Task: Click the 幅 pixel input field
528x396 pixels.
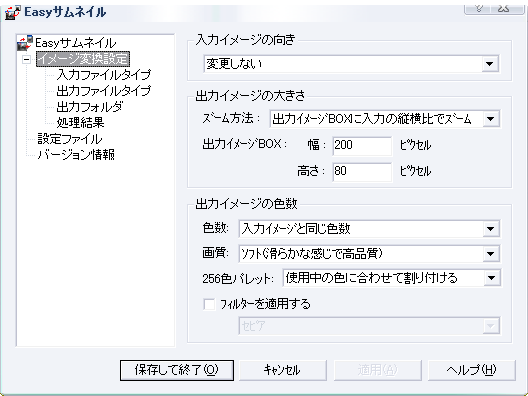Action: [x=362, y=145]
